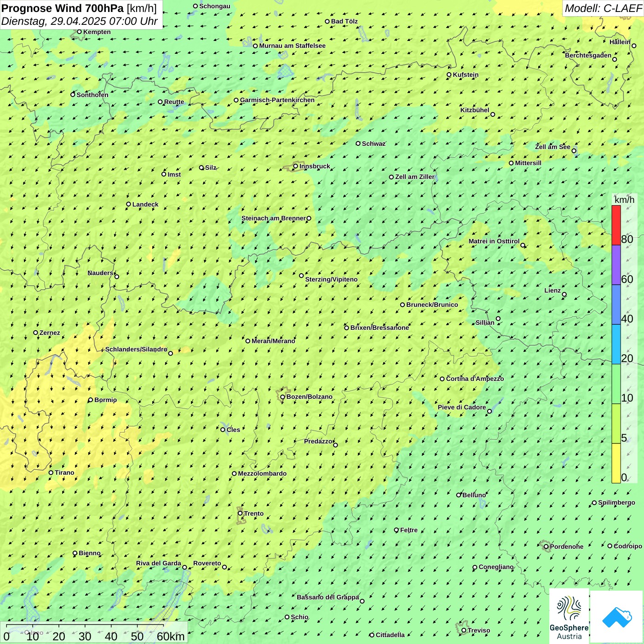
Task: Click the 'Mittersill' label
Action: (x=528, y=163)
